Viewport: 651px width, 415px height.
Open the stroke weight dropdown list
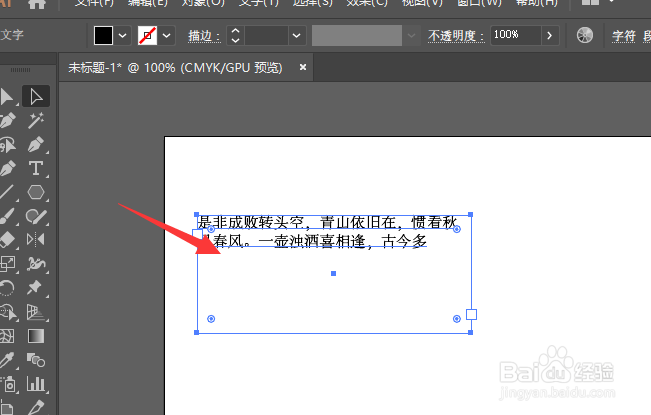(x=296, y=35)
